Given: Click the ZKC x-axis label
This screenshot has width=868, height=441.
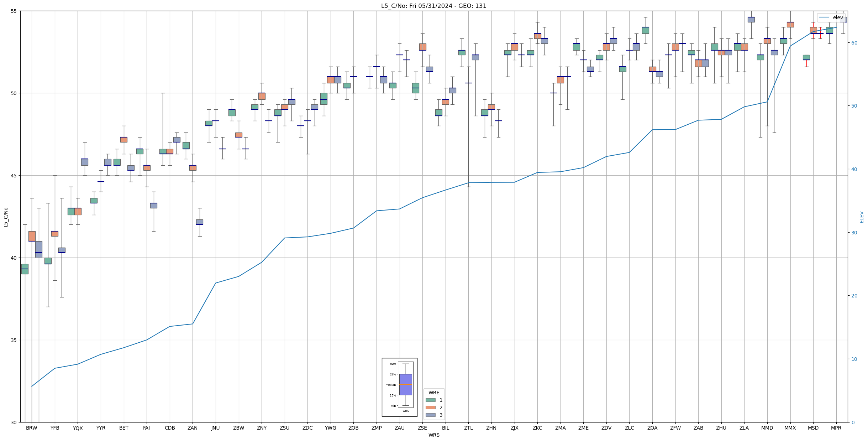Looking at the screenshot, I should click(537, 428).
